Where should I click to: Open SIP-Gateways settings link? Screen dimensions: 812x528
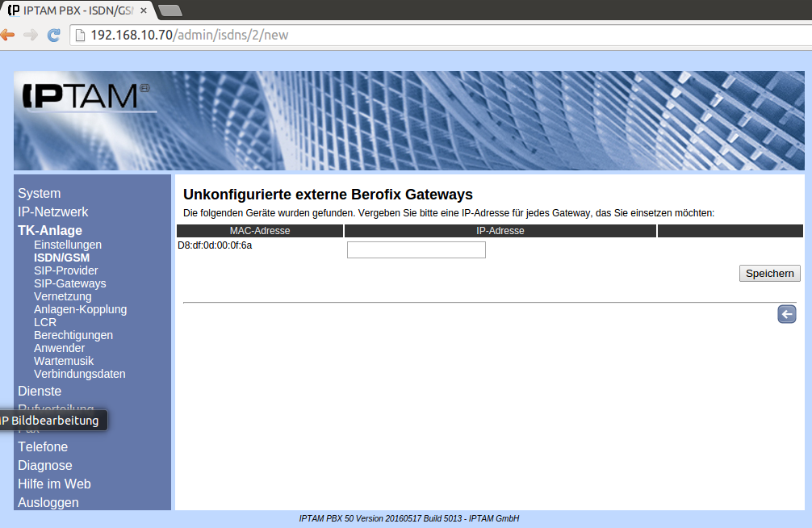(x=70, y=283)
